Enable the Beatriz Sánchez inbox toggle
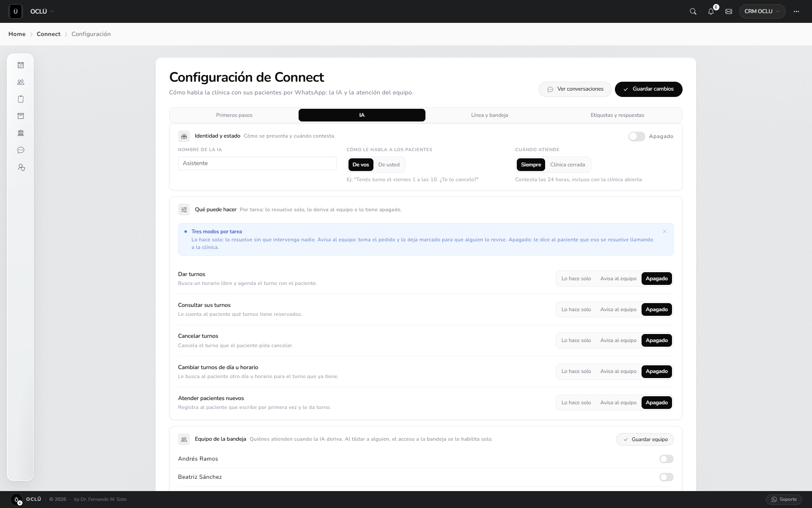Image resolution: width=812 pixels, height=508 pixels. (x=666, y=477)
